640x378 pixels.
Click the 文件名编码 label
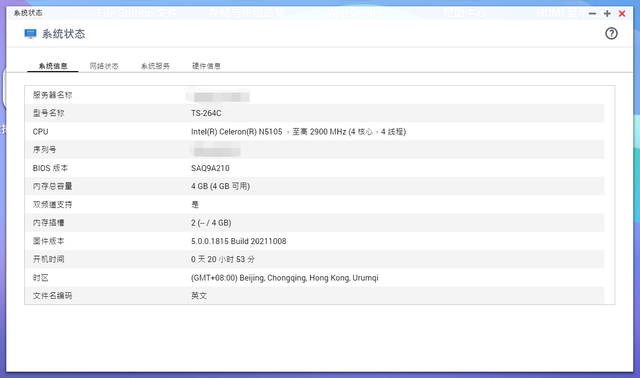click(52, 296)
